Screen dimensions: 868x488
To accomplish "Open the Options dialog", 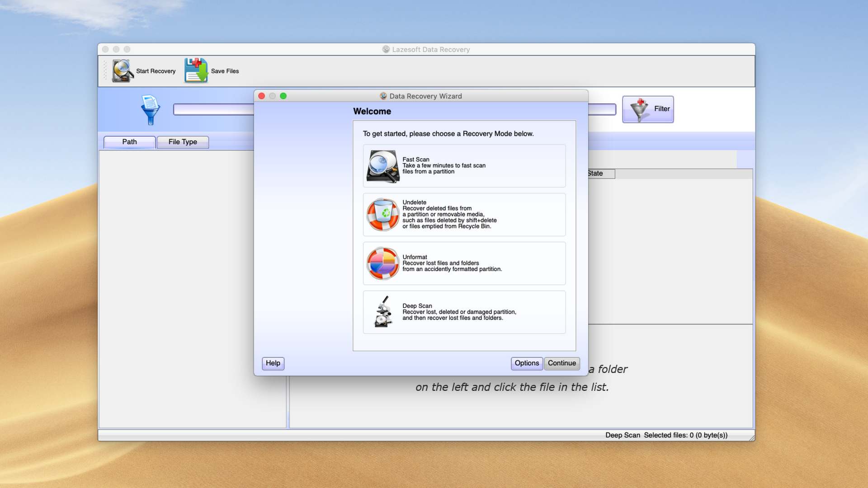I will pos(526,363).
